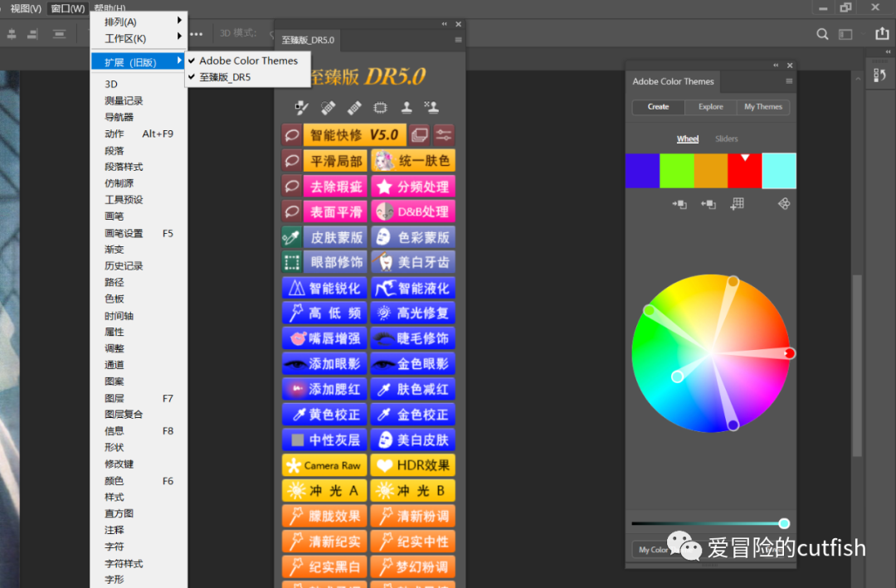This screenshot has height=588, width=896.
Task: Select the pattern stamp icon in DR5 panel
Action: [x=431, y=107]
